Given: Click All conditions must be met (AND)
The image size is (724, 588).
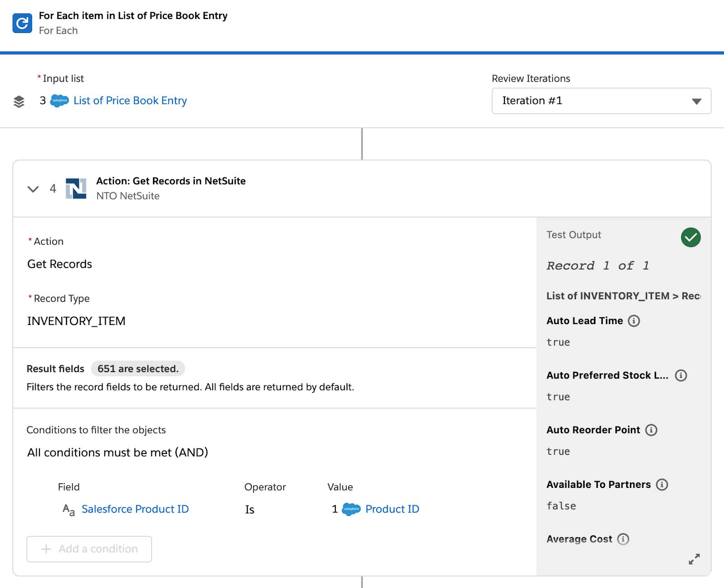Looking at the screenshot, I should (x=118, y=453).
